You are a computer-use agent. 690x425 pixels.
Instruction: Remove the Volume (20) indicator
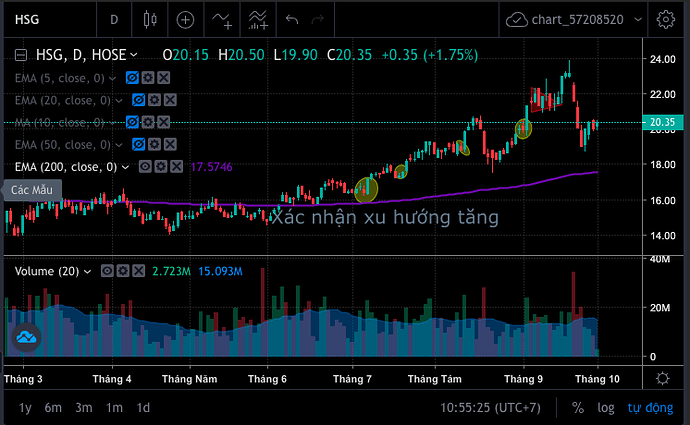tap(139, 271)
